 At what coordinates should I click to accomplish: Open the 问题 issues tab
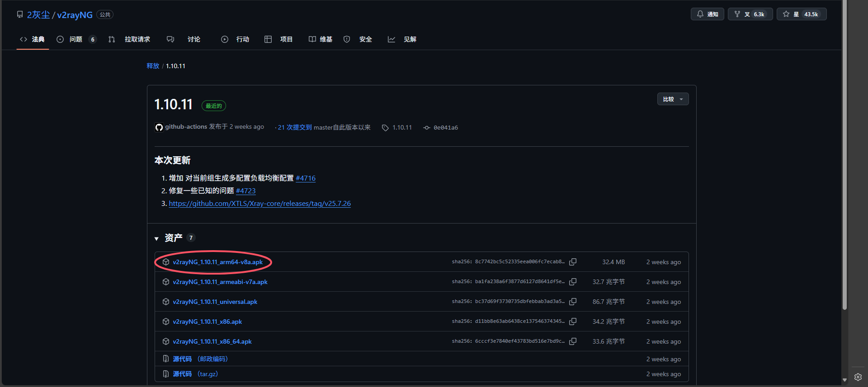[76, 39]
